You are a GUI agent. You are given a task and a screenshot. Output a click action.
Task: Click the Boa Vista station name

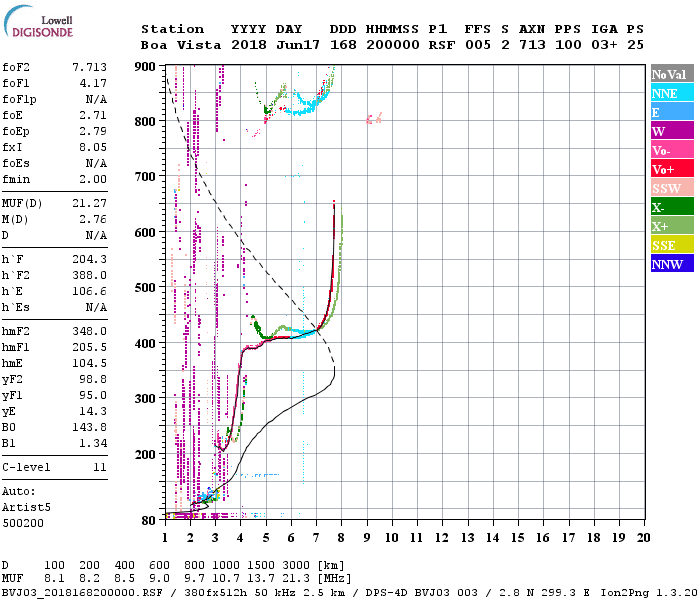(181, 45)
